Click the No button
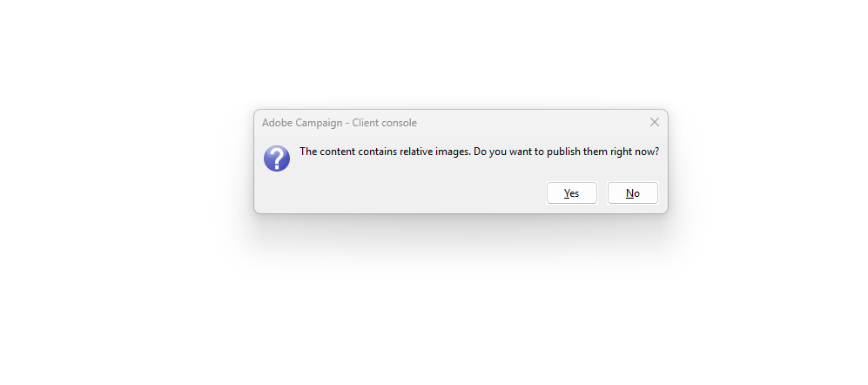Image resolution: width=868 pixels, height=385 pixels. click(632, 193)
